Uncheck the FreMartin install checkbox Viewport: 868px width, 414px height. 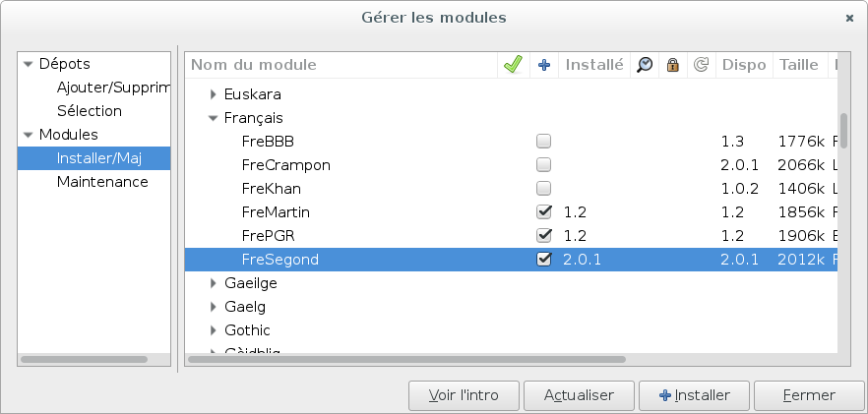[543, 212]
